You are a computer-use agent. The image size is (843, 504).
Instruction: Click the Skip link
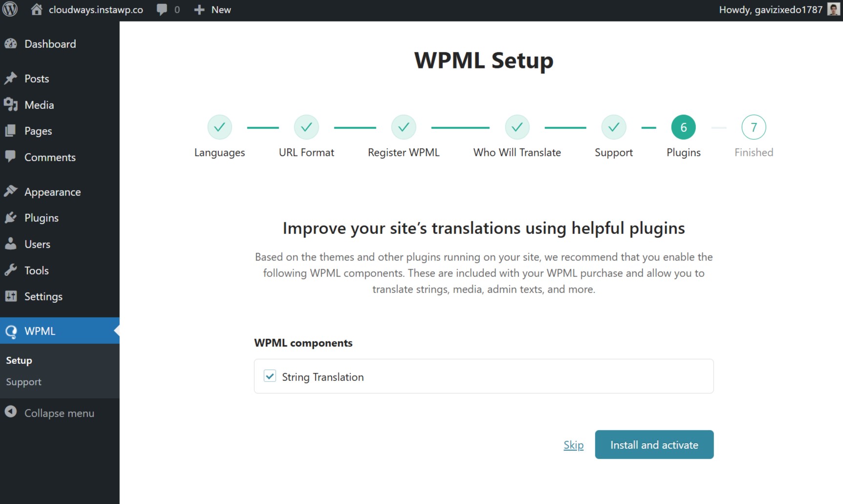pyautogui.click(x=574, y=445)
